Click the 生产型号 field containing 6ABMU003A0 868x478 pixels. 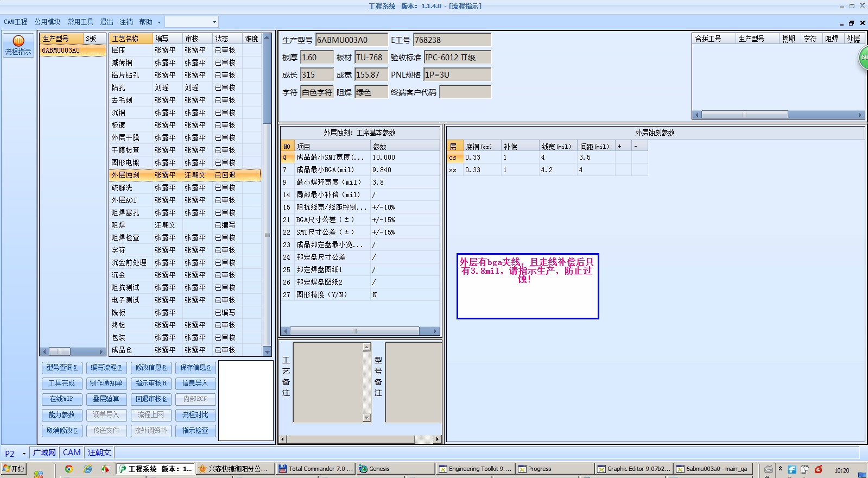coord(352,40)
